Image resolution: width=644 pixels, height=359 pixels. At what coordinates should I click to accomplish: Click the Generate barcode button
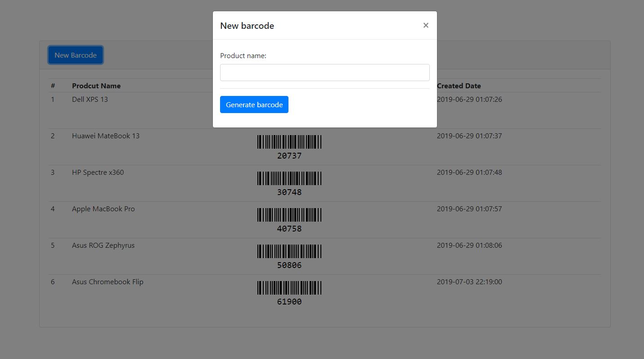pos(254,104)
